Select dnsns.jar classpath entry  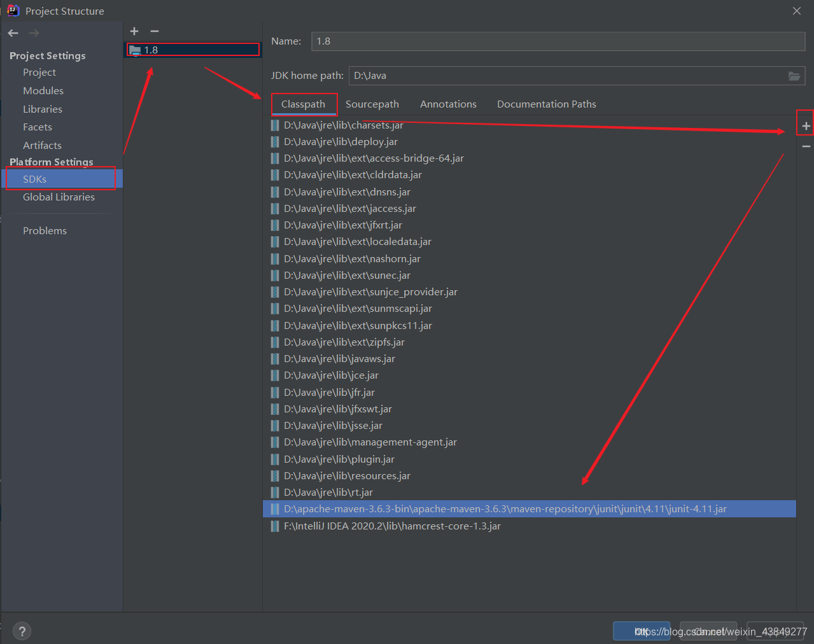(530, 192)
